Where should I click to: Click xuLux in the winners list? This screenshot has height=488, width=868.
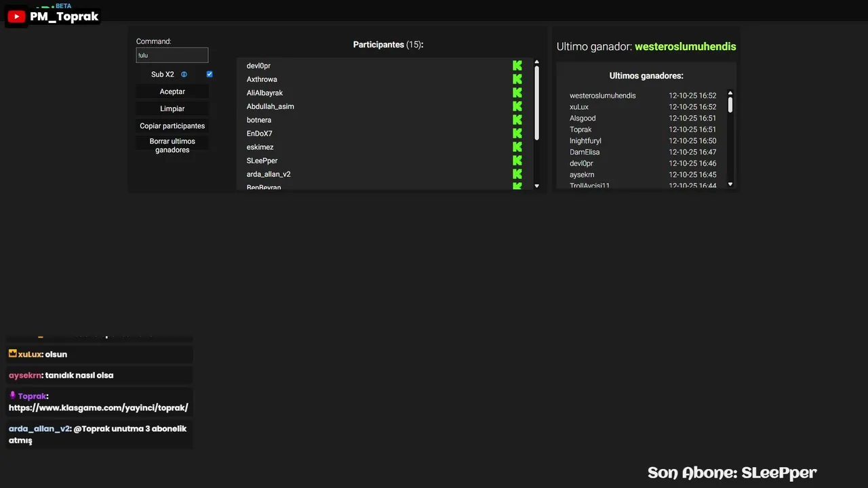pyautogui.click(x=579, y=107)
